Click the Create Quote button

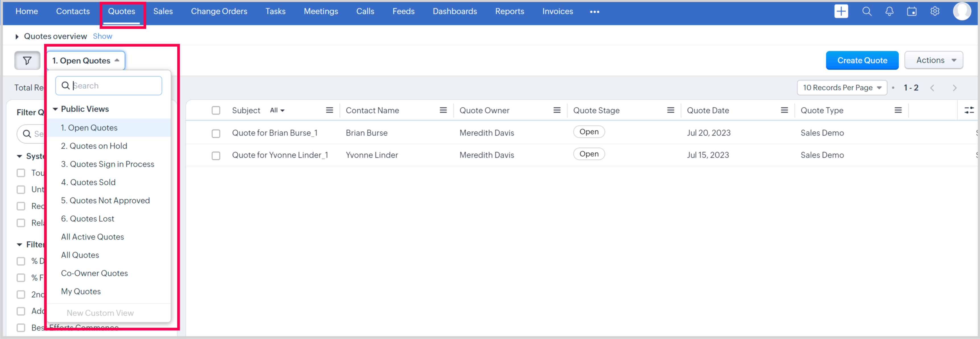click(x=862, y=60)
